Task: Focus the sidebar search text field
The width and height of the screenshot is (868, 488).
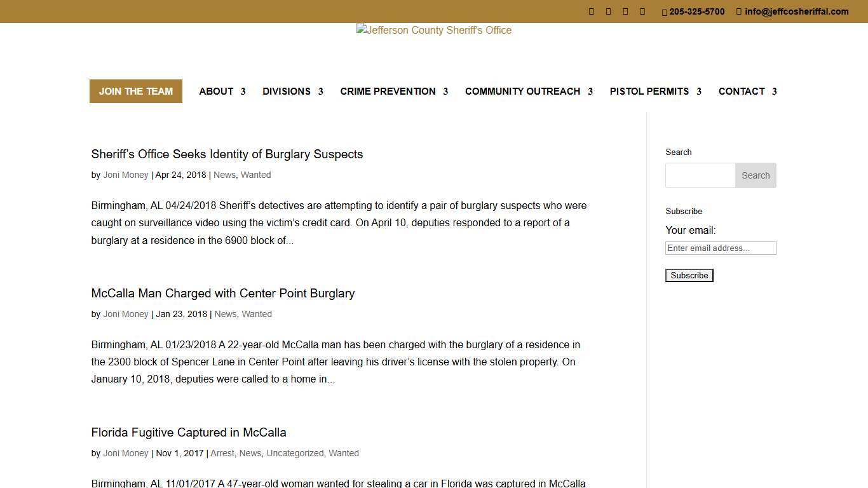Action: 700,175
